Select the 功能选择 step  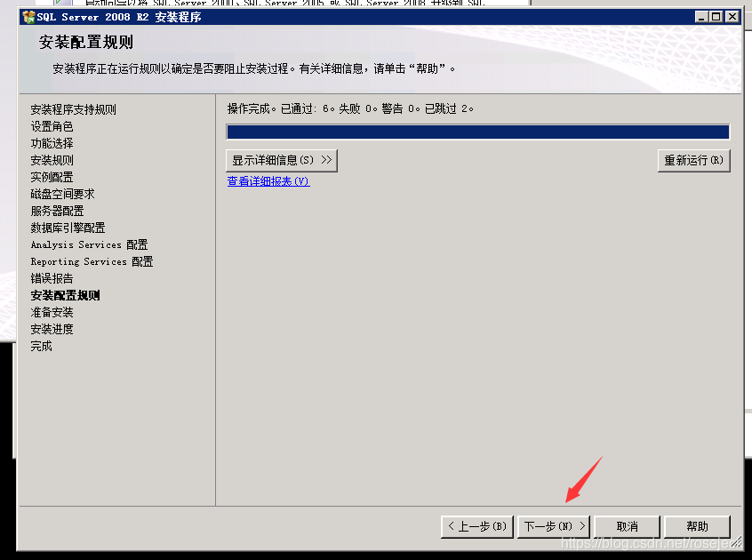(52, 143)
